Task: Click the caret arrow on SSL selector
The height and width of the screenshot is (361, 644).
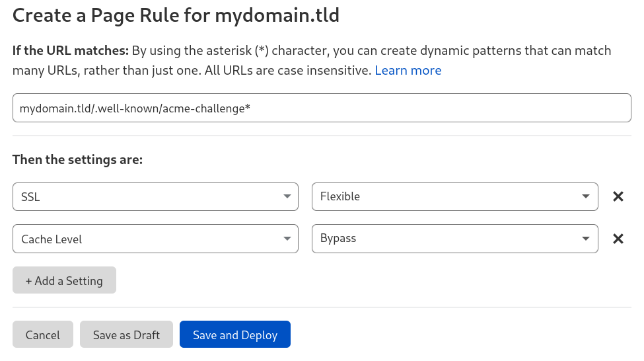Action: [x=287, y=196]
